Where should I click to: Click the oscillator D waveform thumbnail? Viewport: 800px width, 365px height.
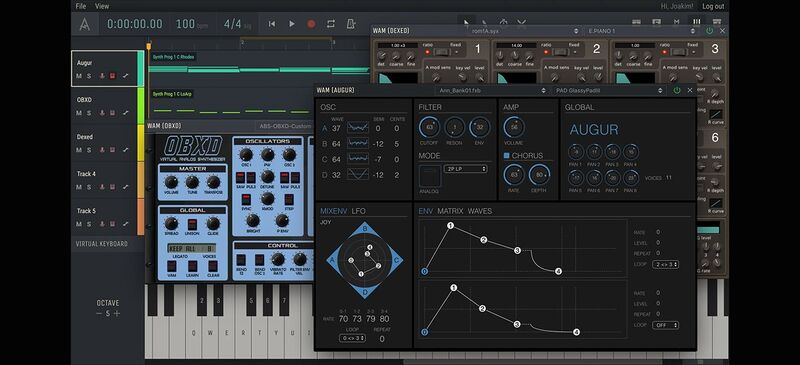[358, 175]
